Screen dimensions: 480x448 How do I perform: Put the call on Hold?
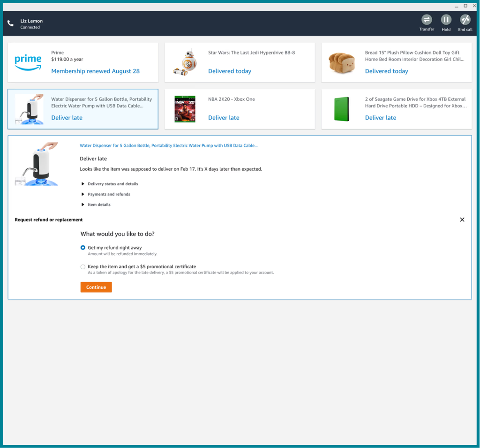click(x=446, y=20)
